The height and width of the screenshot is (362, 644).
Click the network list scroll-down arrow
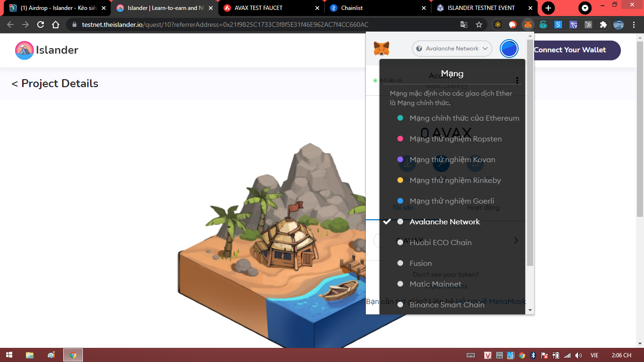pyautogui.click(x=530, y=311)
